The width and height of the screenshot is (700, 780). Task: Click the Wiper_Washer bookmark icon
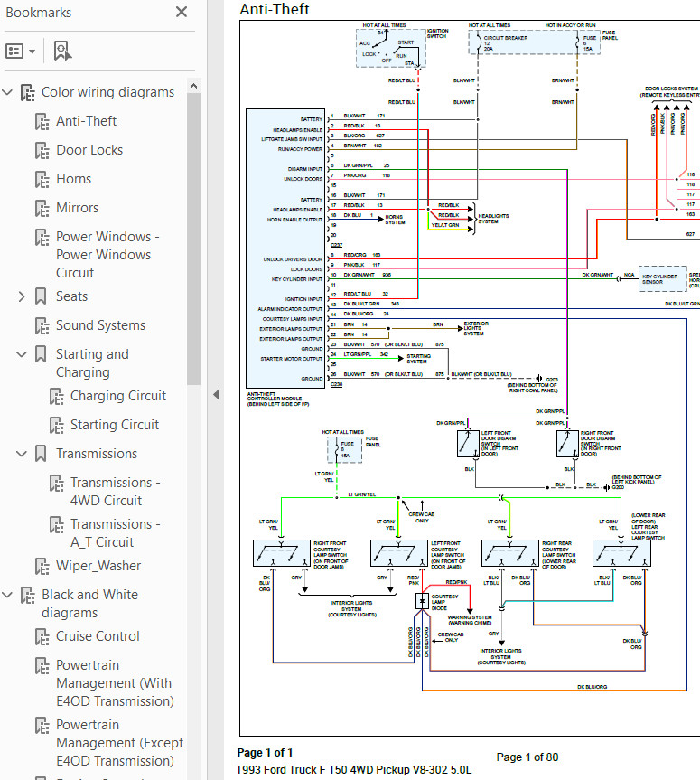[42, 566]
